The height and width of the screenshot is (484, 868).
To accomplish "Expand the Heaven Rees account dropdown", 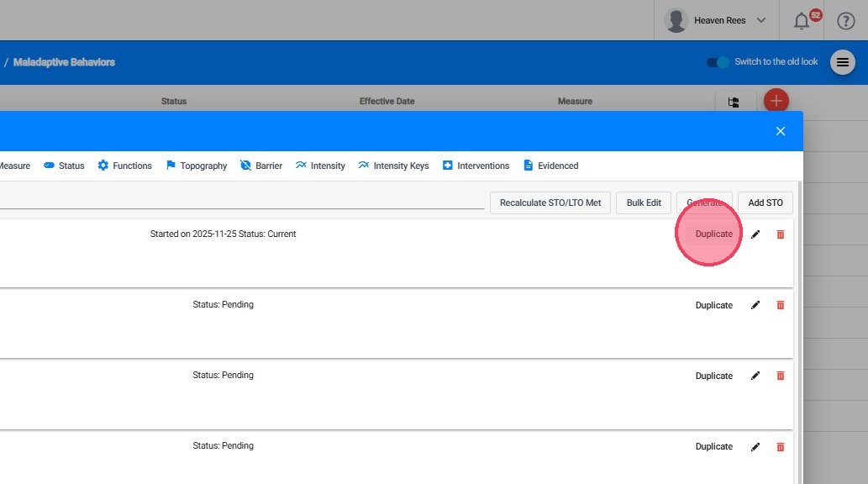I will (x=761, y=20).
